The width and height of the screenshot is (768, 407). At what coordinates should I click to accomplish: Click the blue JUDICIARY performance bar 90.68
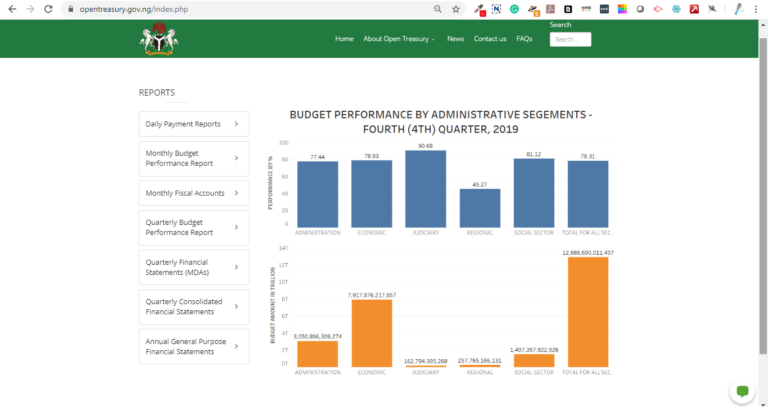coord(426,189)
